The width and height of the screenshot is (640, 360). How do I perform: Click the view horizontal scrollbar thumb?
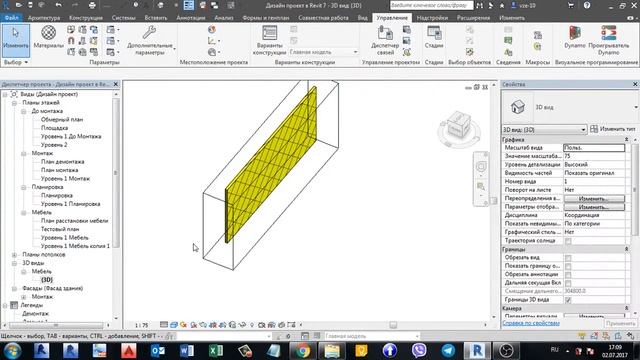pos(393,325)
